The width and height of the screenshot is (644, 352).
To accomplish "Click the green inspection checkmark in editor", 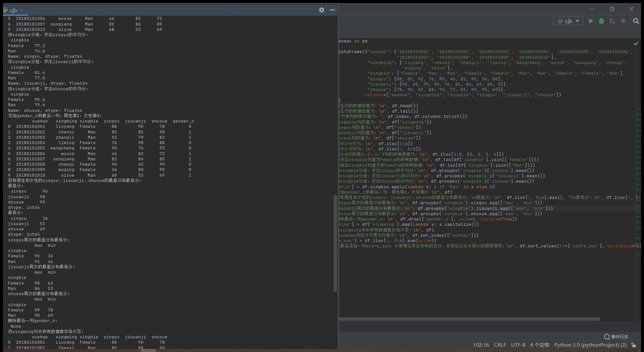I will pyautogui.click(x=636, y=44).
